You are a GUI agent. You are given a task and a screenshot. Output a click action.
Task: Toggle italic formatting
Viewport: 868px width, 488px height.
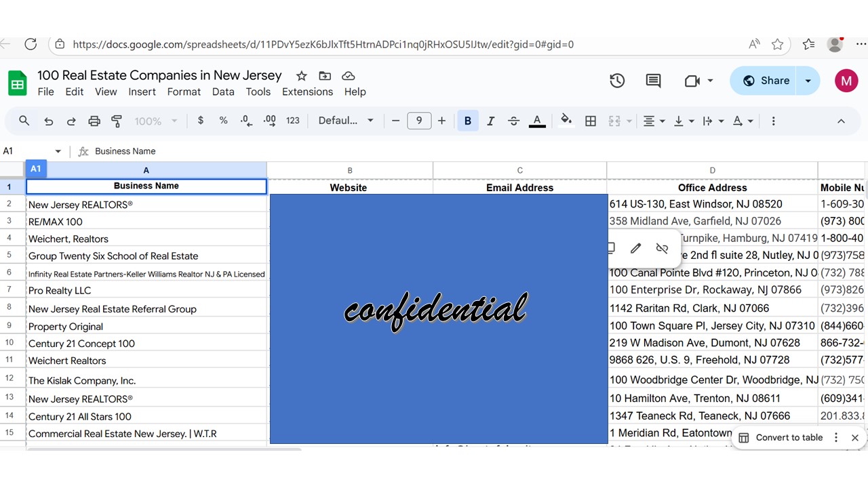490,121
